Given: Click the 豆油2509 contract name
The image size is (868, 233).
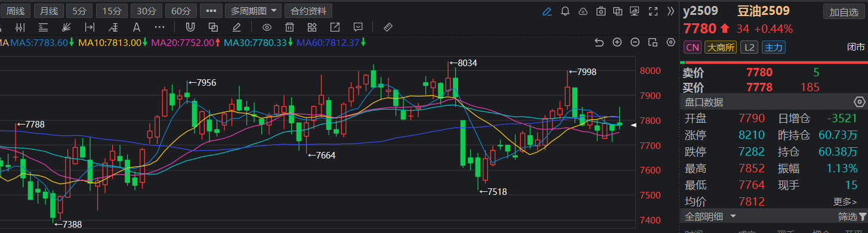Looking at the screenshot, I should pyautogui.click(x=764, y=11).
